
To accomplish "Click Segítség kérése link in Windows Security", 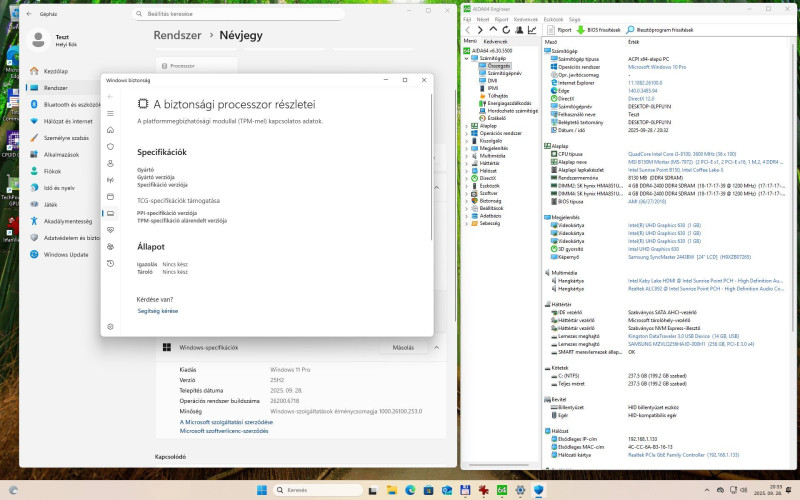I will tap(158, 311).
